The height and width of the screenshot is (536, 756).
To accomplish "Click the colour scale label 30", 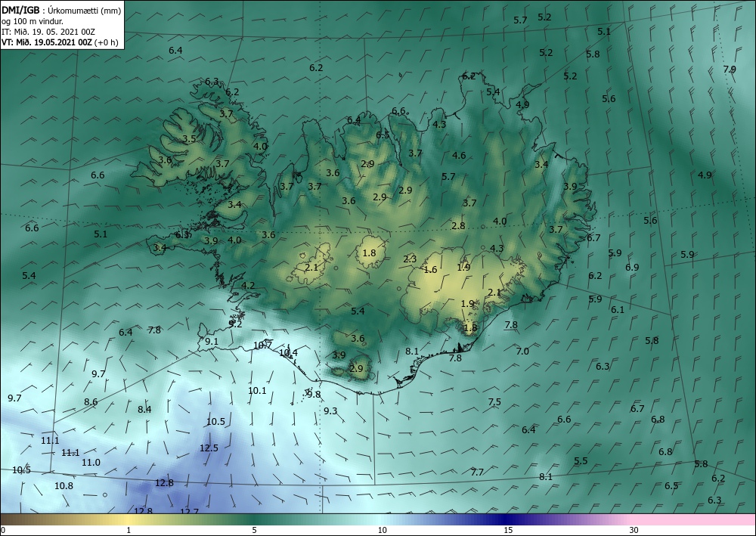I will pos(634,530).
